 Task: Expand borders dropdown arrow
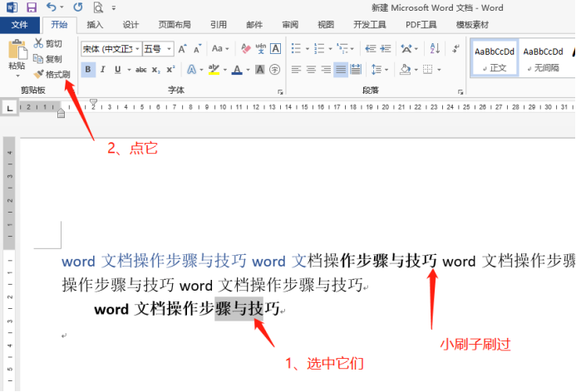tap(439, 70)
